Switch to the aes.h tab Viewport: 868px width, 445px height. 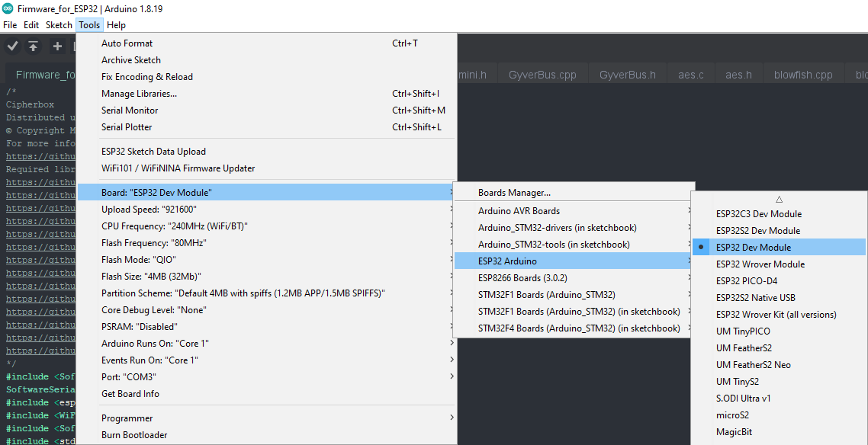(738, 75)
